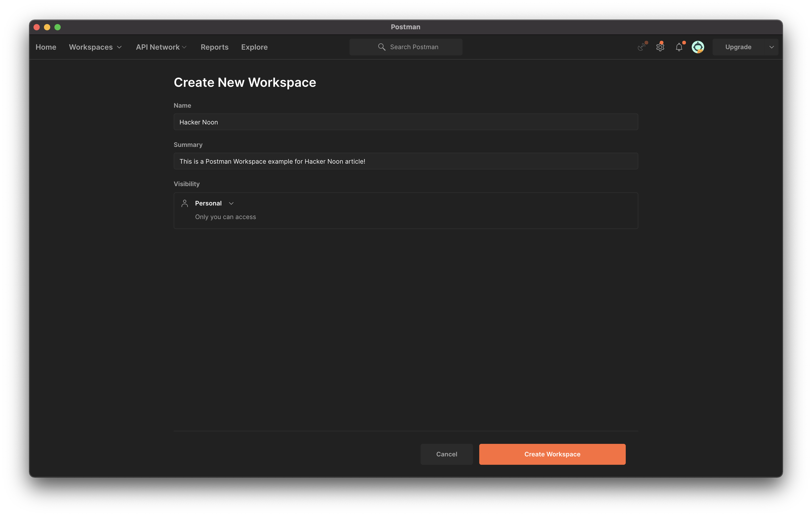Change visibility using the Personal chevron
Viewport: 812px width, 516px height.
231,203
